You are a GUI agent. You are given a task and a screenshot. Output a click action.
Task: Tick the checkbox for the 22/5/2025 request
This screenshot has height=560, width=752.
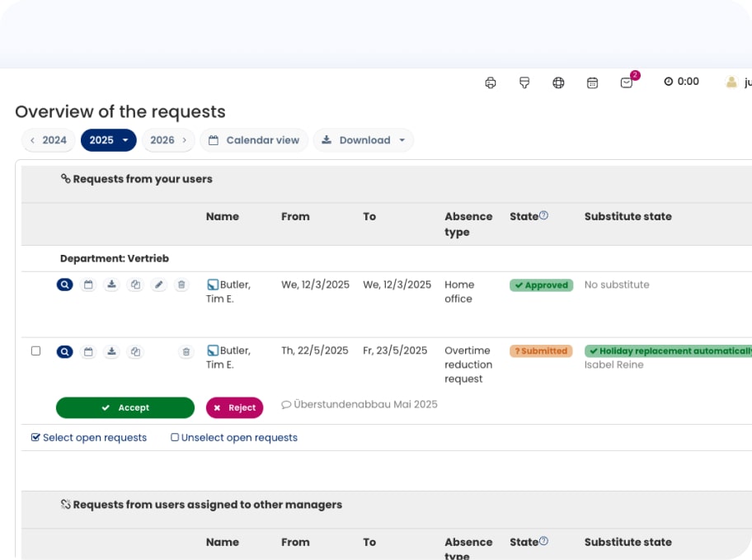pos(35,351)
